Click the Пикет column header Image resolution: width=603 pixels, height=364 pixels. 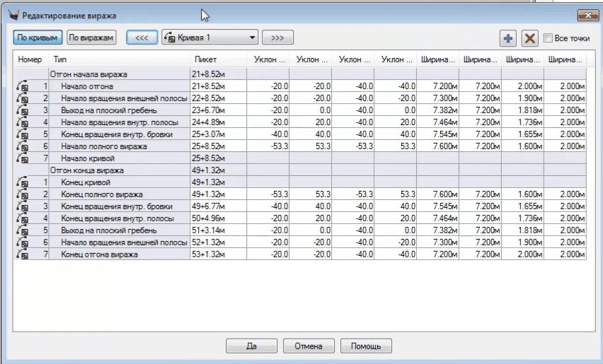(218, 59)
